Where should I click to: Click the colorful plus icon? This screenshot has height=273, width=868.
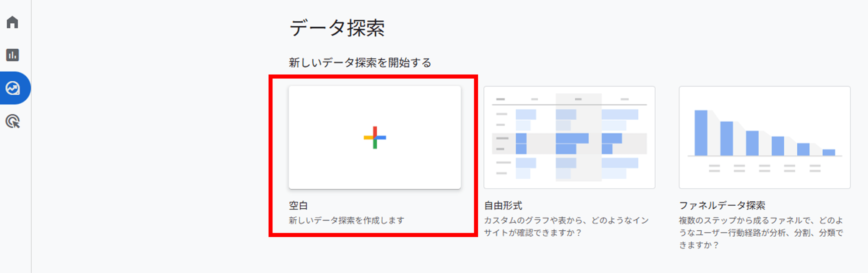pyautogui.click(x=375, y=138)
